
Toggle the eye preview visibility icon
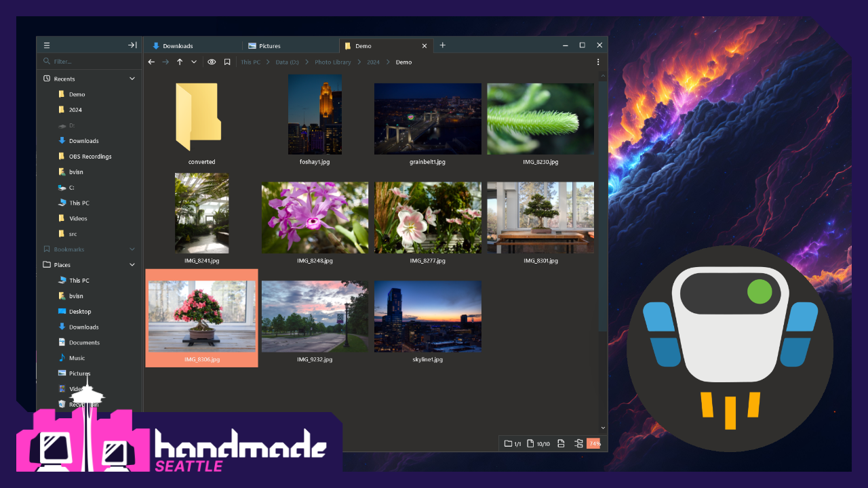[212, 62]
